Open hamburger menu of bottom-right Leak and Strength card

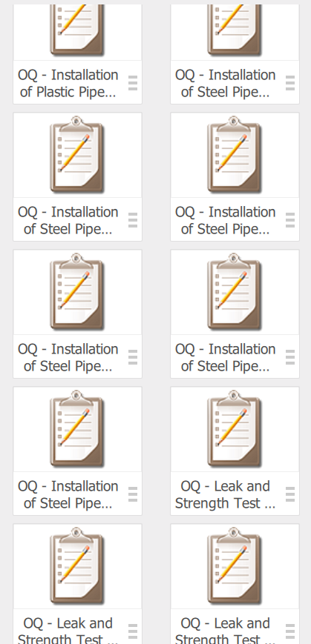[290, 631]
